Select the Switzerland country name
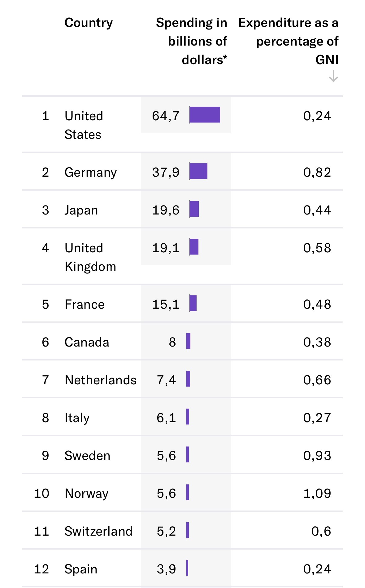Screen dimensions: 365x588 click(98, 531)
